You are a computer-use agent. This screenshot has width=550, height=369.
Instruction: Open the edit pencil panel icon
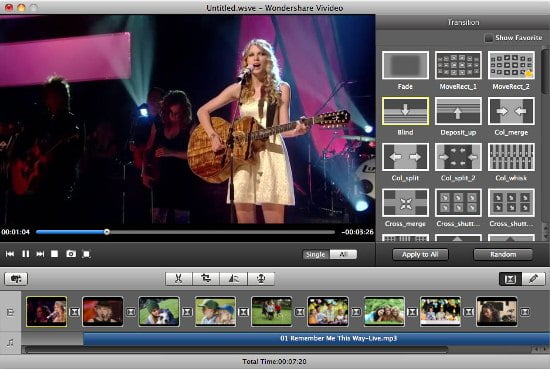click(x=534, y=279)
